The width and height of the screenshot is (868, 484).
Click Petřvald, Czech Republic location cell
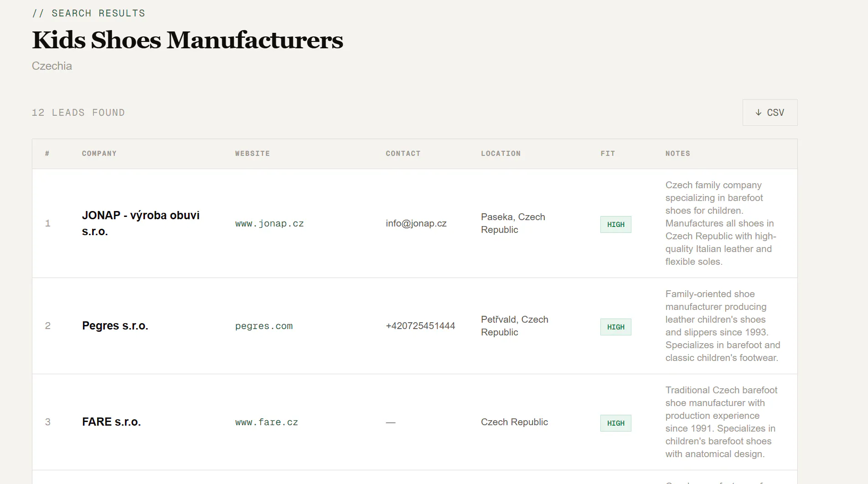pyautogui.click(x=515, y=326)
